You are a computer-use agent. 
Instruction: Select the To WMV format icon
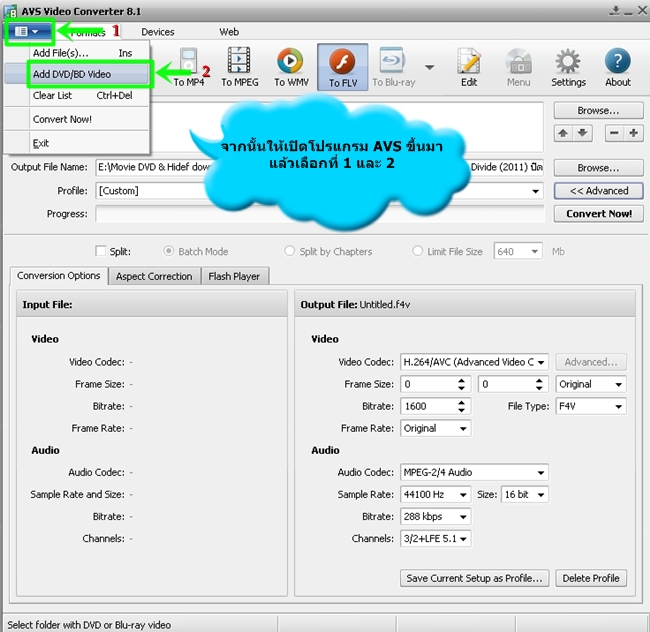pyautogui.click(x=291, y=67)
